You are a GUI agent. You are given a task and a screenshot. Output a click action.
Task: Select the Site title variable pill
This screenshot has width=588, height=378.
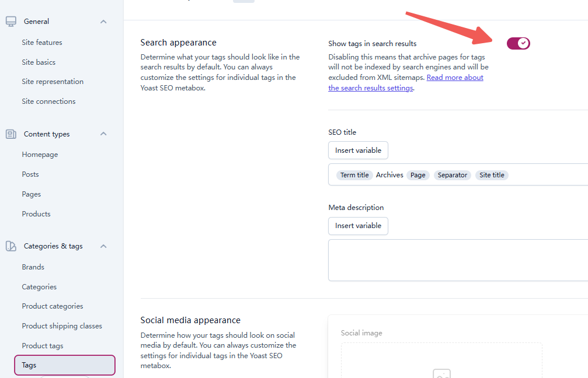pos(492,174)
